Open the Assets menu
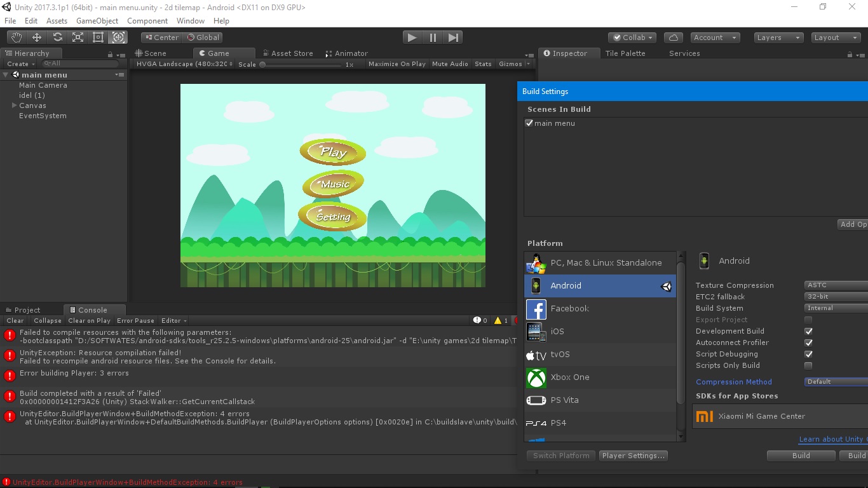 57,21
